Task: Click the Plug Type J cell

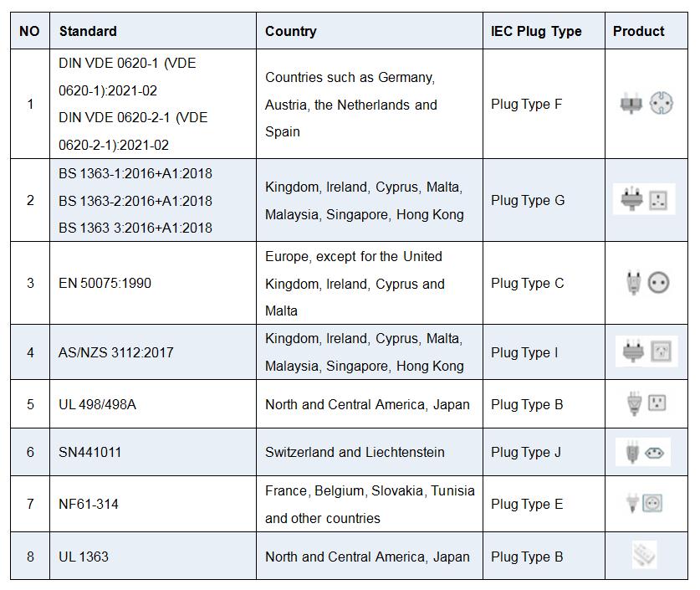Action: (x=544, y=452)
